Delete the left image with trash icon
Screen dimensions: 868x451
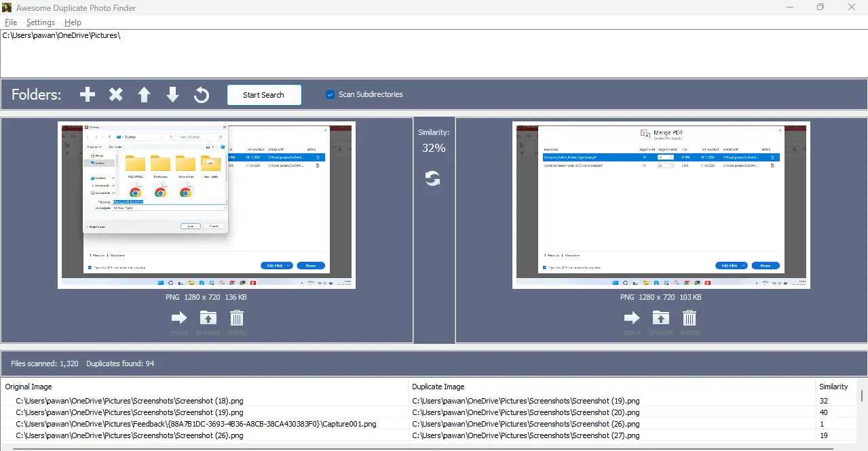[237, 317]
